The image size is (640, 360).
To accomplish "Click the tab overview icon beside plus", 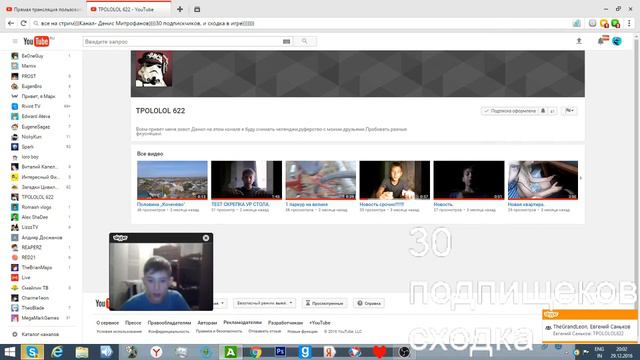I will tap(197, 9).
